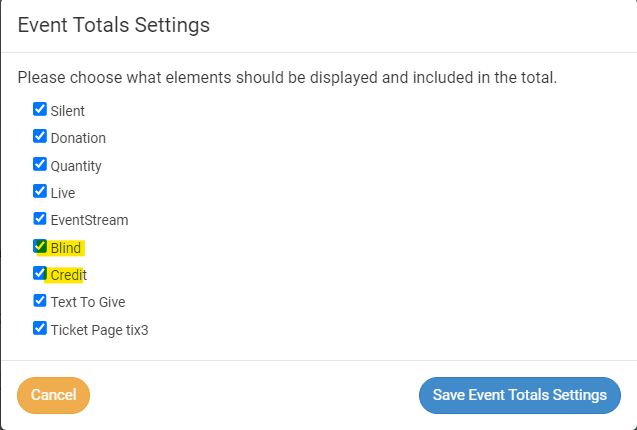Toggle the highlighted Blind checkbox
The width and height of the screenshot is (637, 430).
point(40,246)
